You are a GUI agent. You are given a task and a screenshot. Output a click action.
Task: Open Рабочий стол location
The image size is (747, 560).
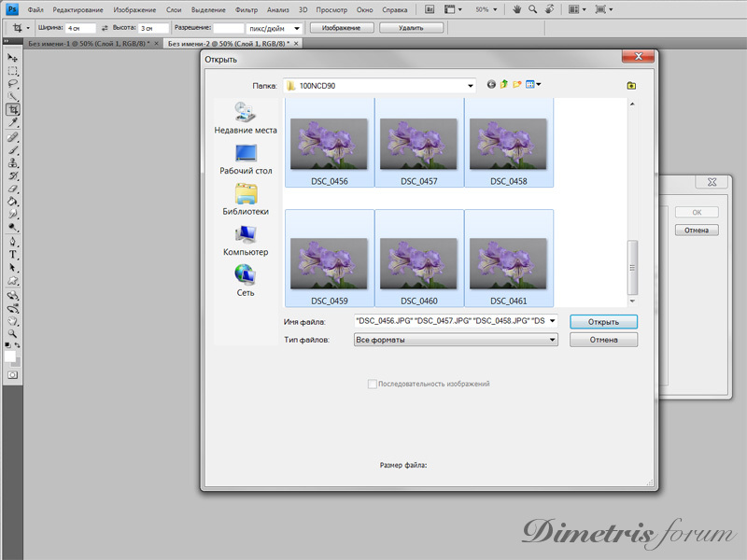(x=246, y=159)
